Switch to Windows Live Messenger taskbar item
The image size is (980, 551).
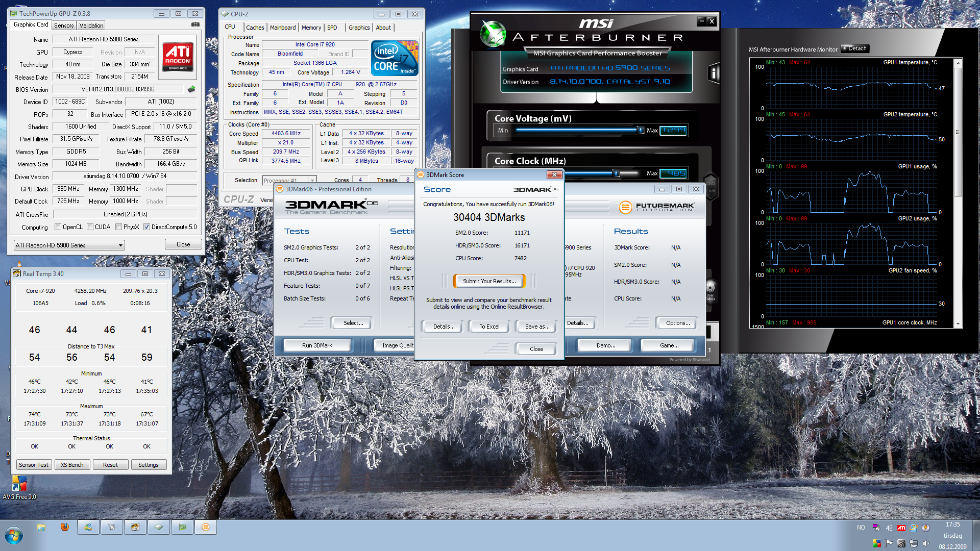(88, 527)
